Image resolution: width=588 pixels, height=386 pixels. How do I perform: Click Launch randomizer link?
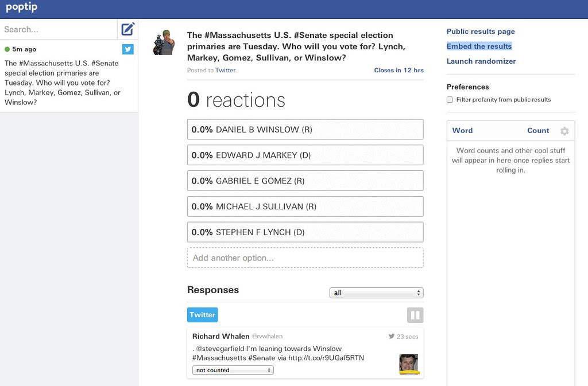pos(481,61)
